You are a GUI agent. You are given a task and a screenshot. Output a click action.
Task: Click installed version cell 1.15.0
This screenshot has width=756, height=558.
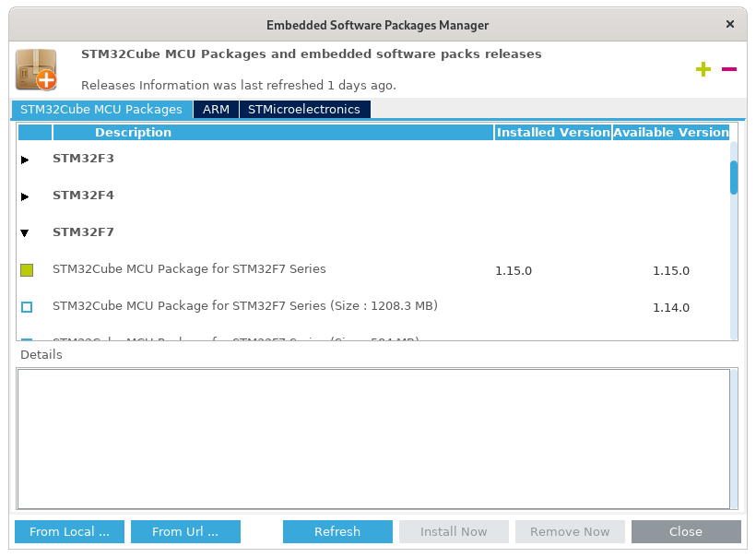coord(514,271)
